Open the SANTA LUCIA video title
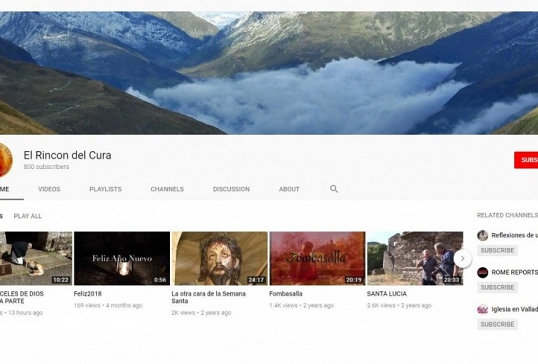 [387, 294]
